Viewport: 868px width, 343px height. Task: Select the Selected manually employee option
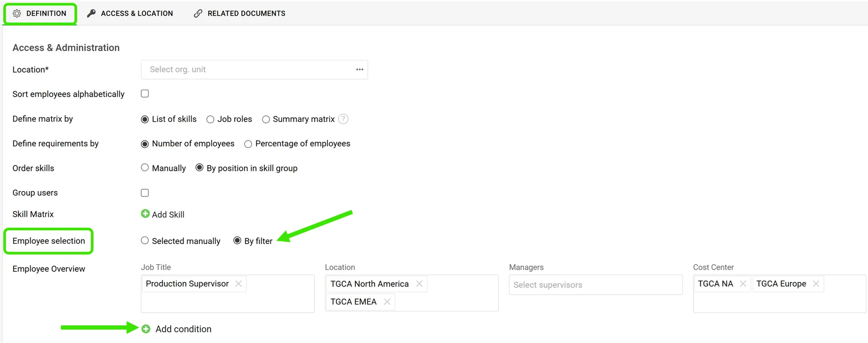[145, 240]
